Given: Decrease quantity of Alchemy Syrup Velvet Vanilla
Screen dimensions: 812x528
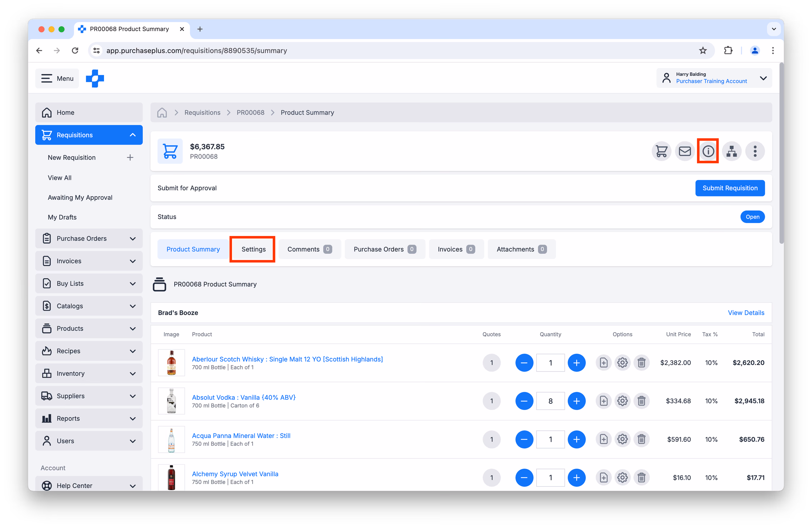Looking at the screenshot, I should pos(524,477).
